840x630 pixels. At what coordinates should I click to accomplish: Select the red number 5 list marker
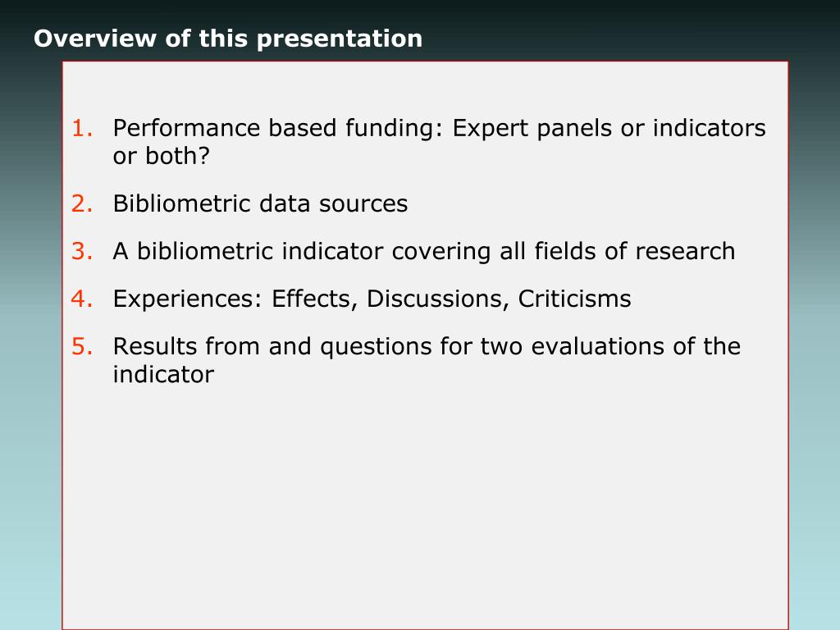[82, 347]
